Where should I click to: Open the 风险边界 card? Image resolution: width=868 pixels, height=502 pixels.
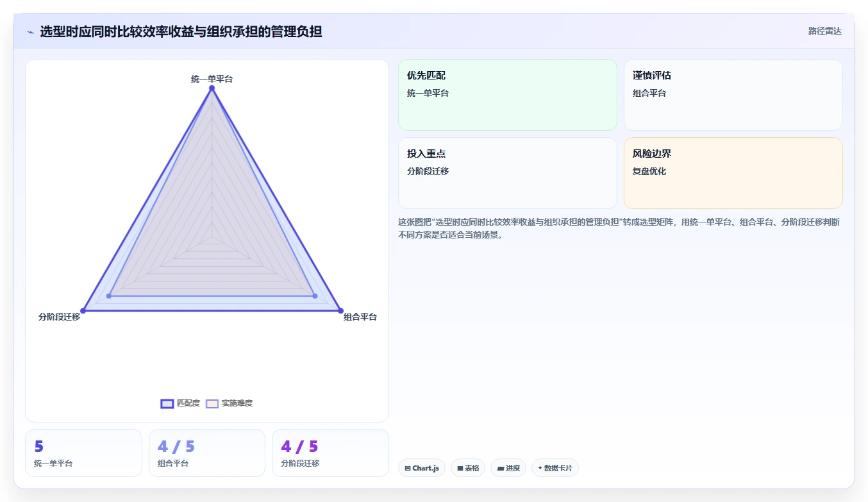(x=733, y=173)
